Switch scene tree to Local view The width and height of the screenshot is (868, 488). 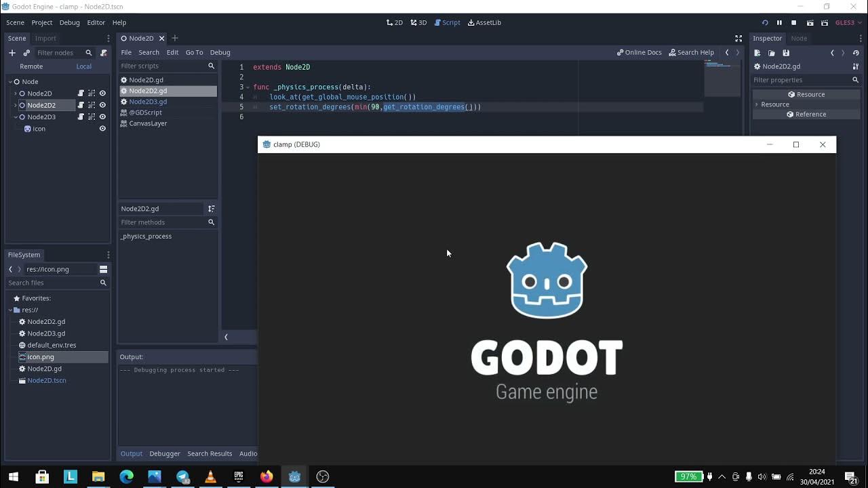tap(84, 66)
